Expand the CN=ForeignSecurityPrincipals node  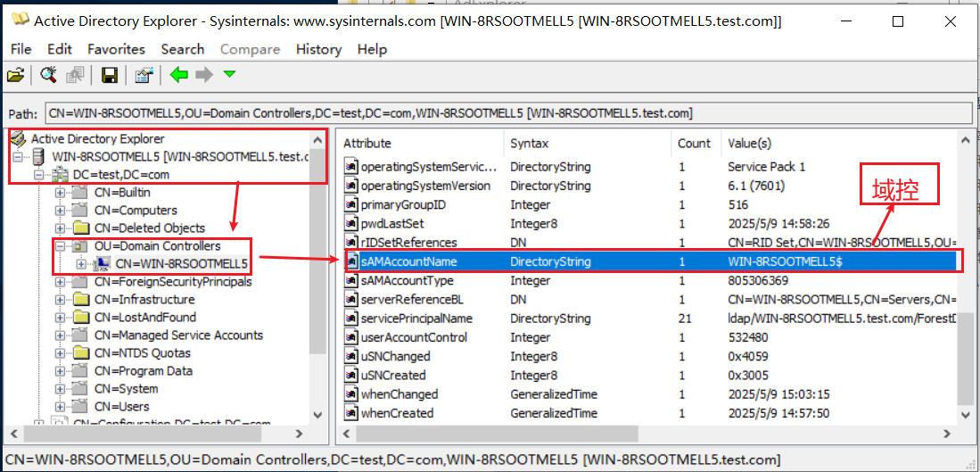pos(60,282)
